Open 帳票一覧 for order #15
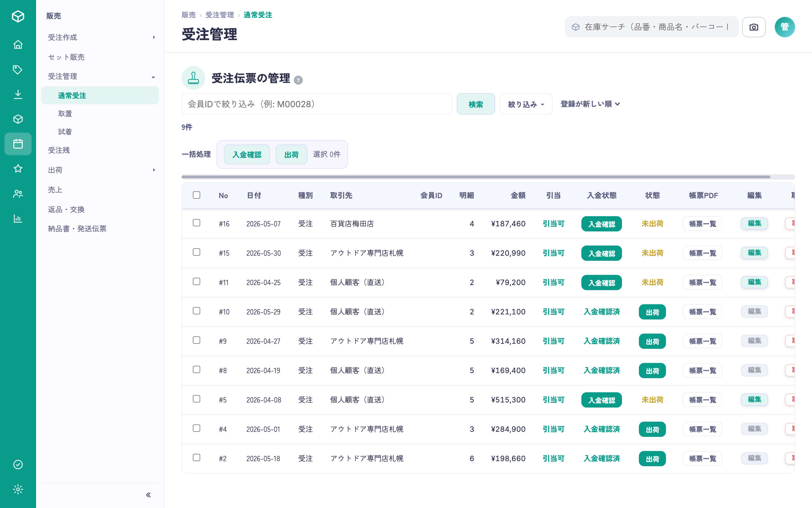Screen dimensions: 812x508 pos(703,253)
